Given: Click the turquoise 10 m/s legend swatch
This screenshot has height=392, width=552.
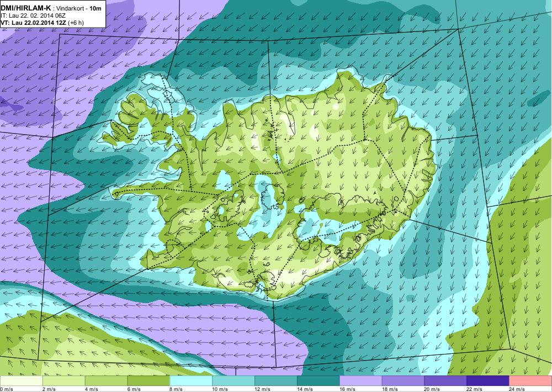Looking at the screenshot, I should coord(233,381).
